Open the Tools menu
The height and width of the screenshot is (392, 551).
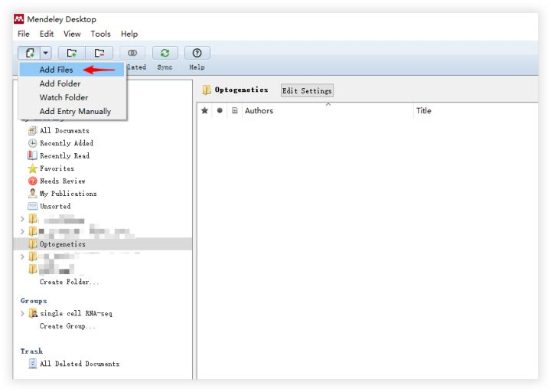[x=100, y=34]
